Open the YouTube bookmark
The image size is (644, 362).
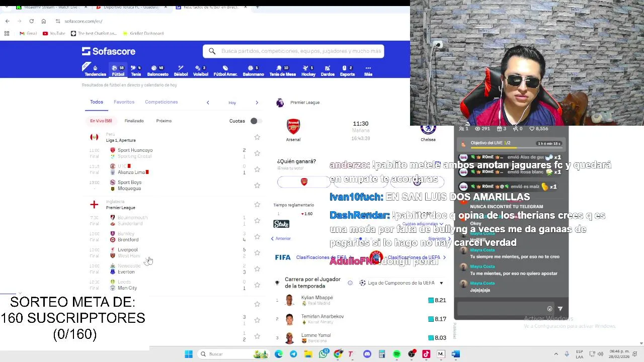click(x=54, y=33)
